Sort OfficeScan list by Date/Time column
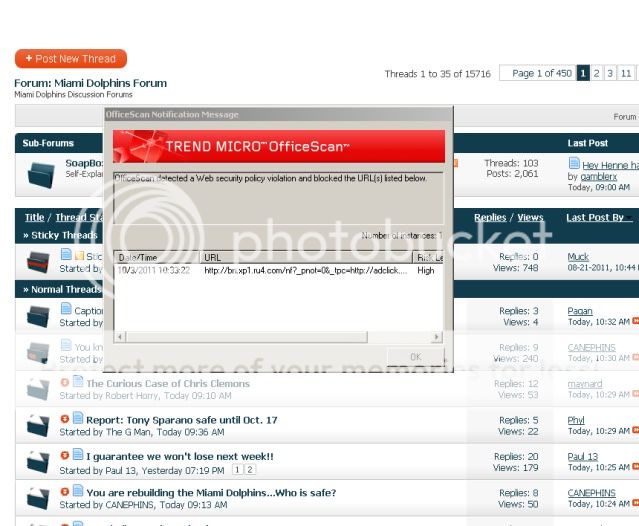 (x=157, y=257)
